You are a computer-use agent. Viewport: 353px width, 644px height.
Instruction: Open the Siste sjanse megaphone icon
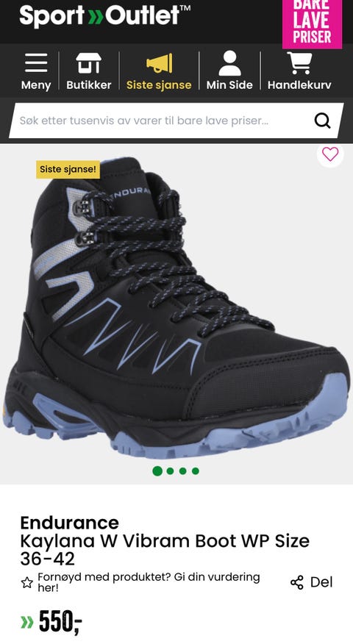point(159,63)
